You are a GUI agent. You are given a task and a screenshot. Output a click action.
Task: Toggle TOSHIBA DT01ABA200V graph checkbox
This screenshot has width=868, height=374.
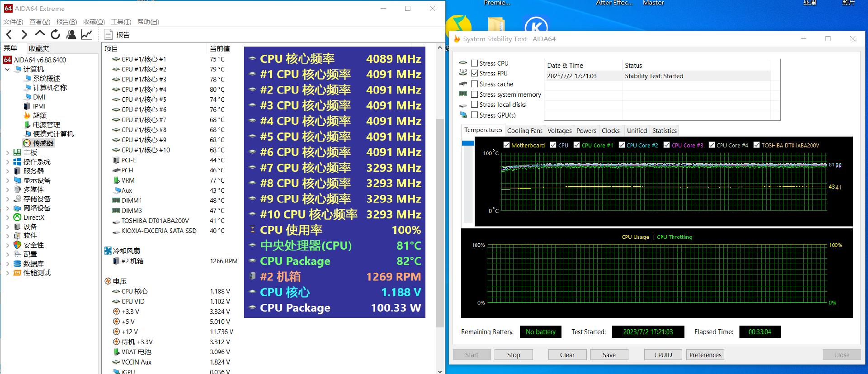756,145
